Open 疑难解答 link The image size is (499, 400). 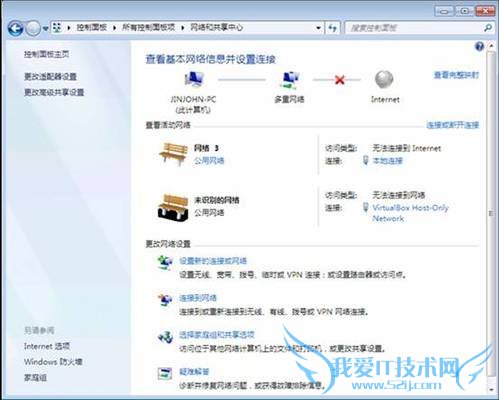[194, 371]
